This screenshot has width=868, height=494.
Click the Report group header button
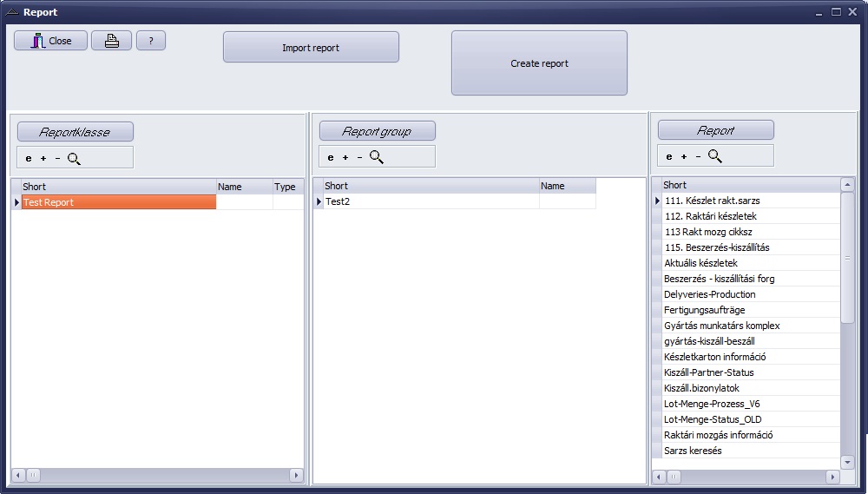pos(377,131)
